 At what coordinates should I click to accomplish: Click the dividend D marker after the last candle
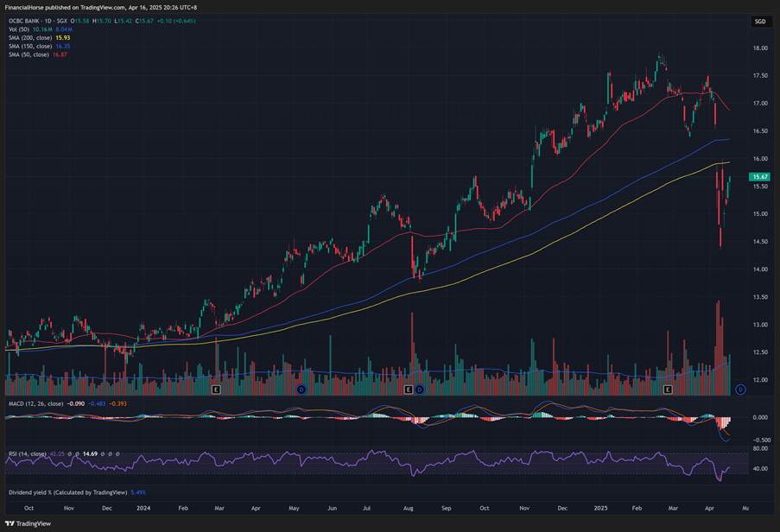(x=740, y=389)
